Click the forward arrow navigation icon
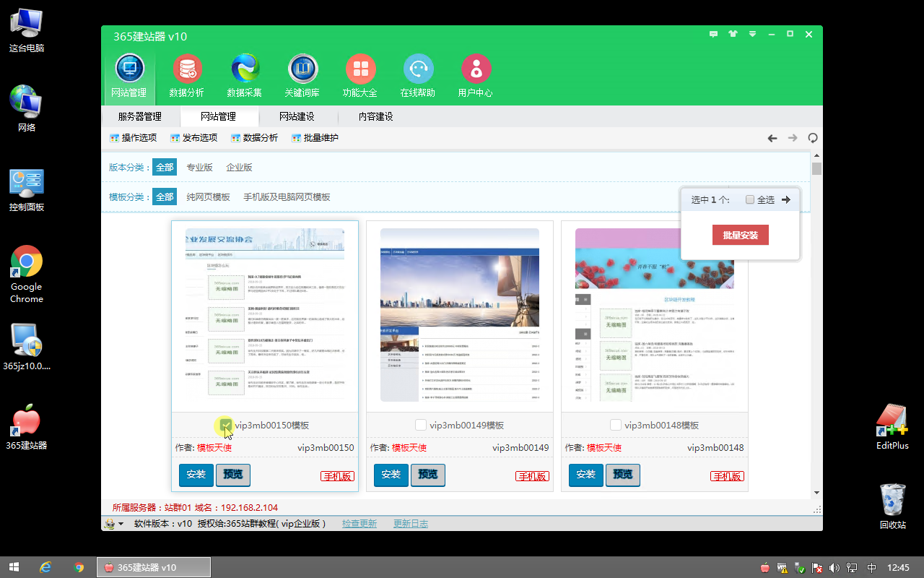This screenshot has height=578, width=924. (793, 138)
